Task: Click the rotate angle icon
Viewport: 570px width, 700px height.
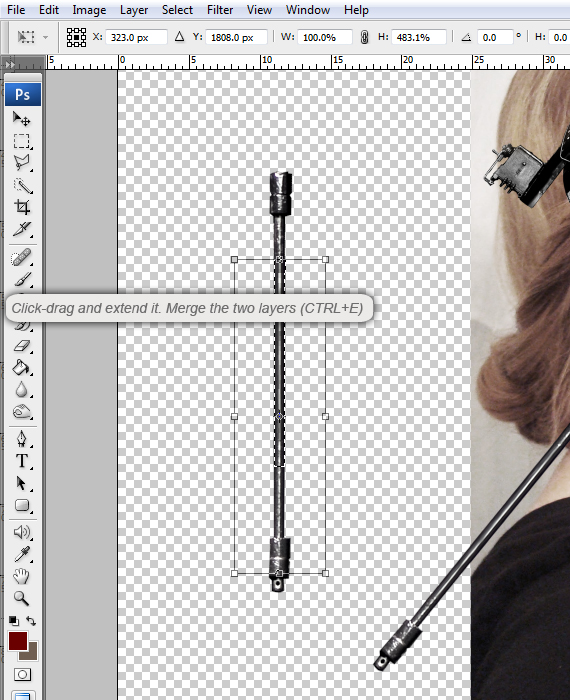Action: [466, 38]
